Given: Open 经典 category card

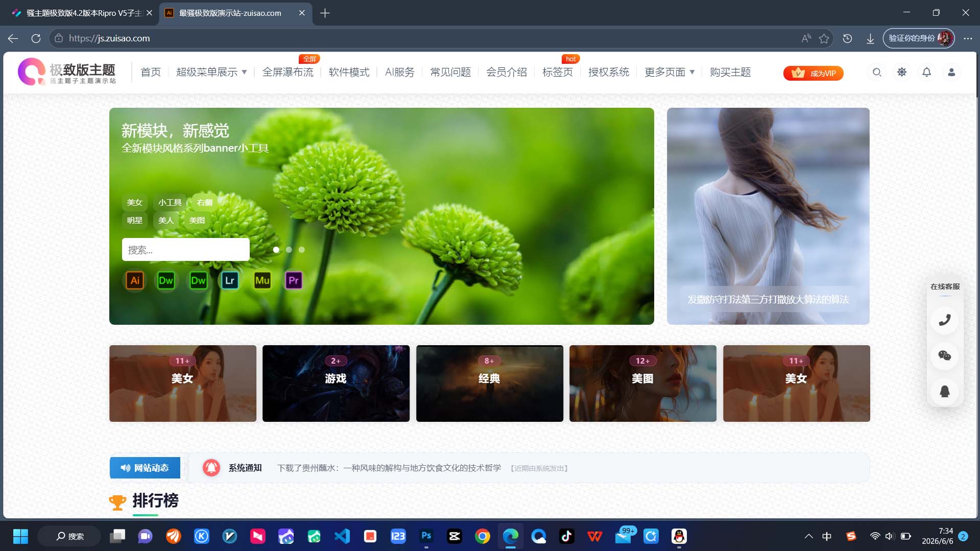Looking at the screenshot, I should (x=489, y=384).
